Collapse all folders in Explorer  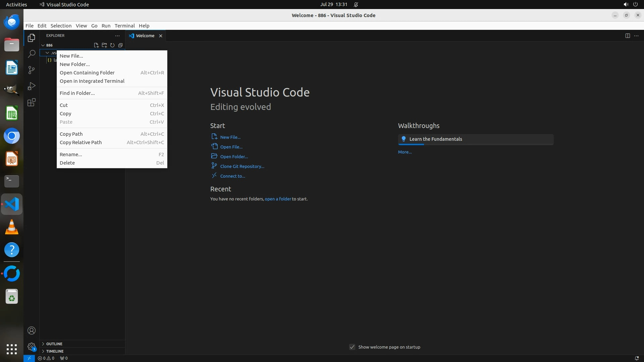(x=120, y=45)
